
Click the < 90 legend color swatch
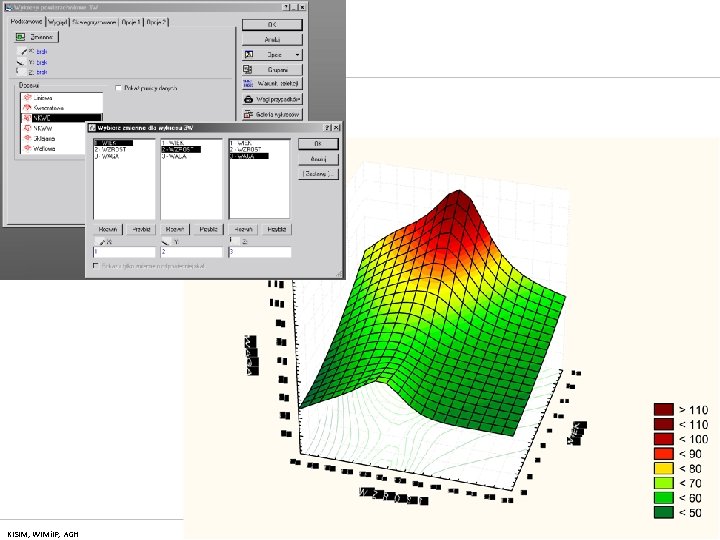664,454
